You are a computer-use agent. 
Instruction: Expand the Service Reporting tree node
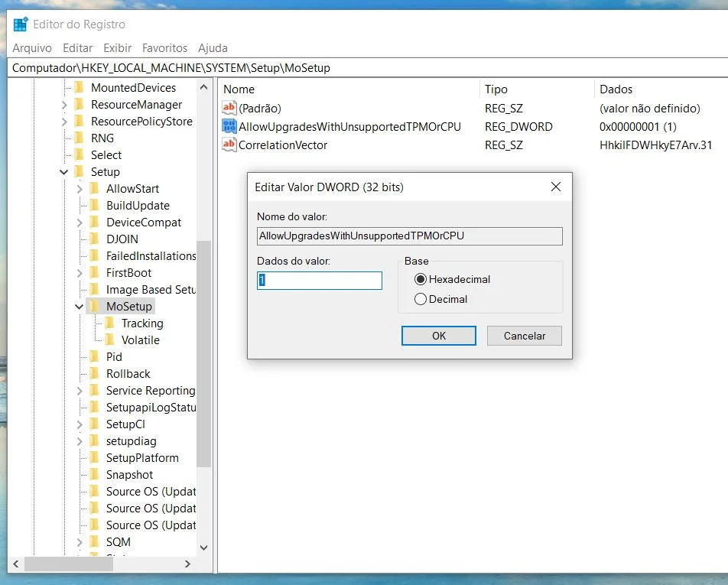click(x=80, y=391)
